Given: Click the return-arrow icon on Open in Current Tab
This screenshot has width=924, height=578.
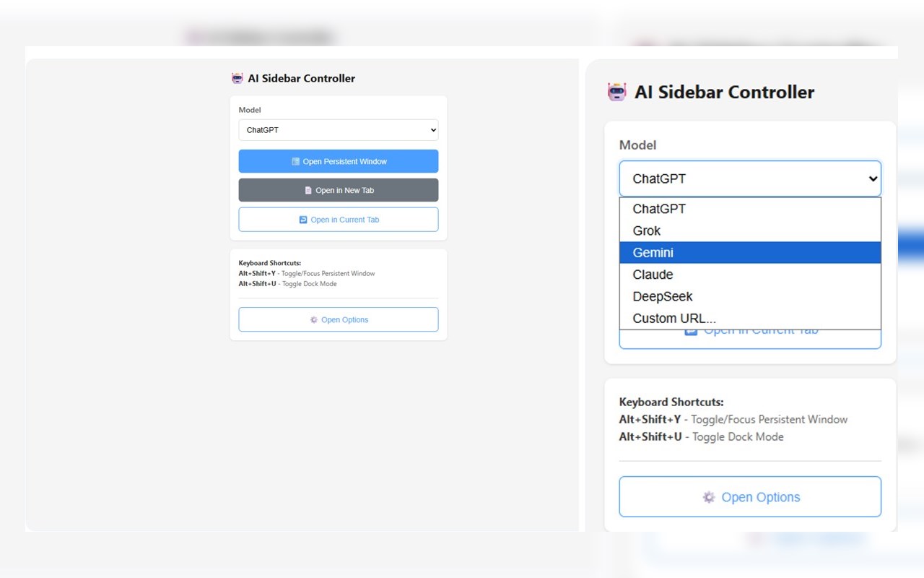Looking at the screenshot, I should click(x=303, y=220).
